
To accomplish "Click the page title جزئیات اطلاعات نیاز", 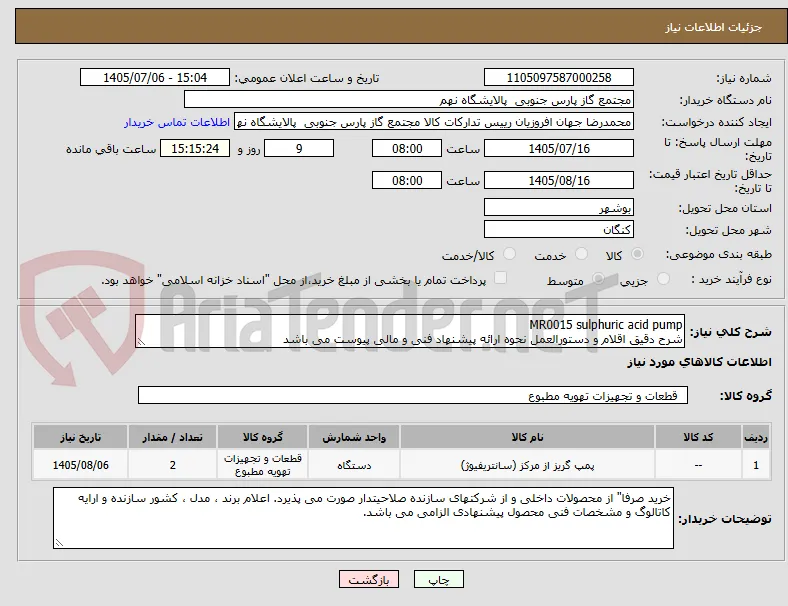I will (714, 27).
